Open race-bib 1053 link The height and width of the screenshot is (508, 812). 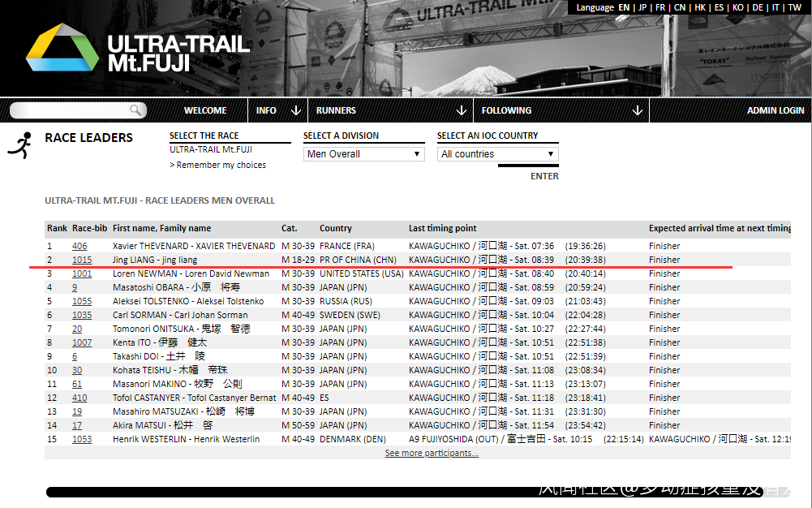[82, 439]
